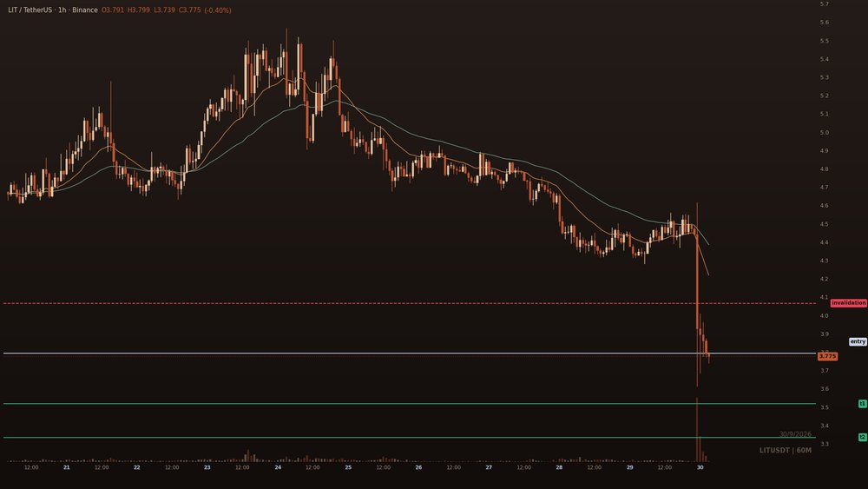This screenshot has width=868, height=489.
Task: Click date label 24 on time axis
Action: tap(278, 467)
